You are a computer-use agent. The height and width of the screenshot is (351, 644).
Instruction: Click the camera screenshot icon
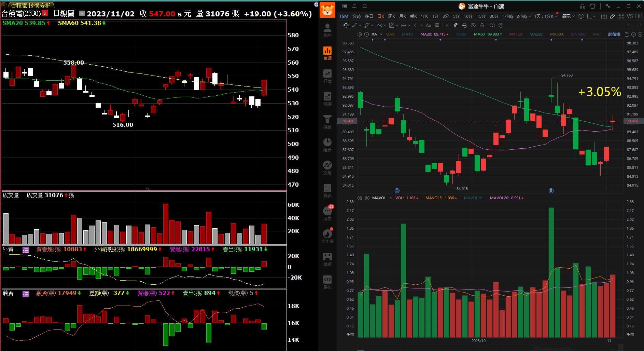coord(604,16)
